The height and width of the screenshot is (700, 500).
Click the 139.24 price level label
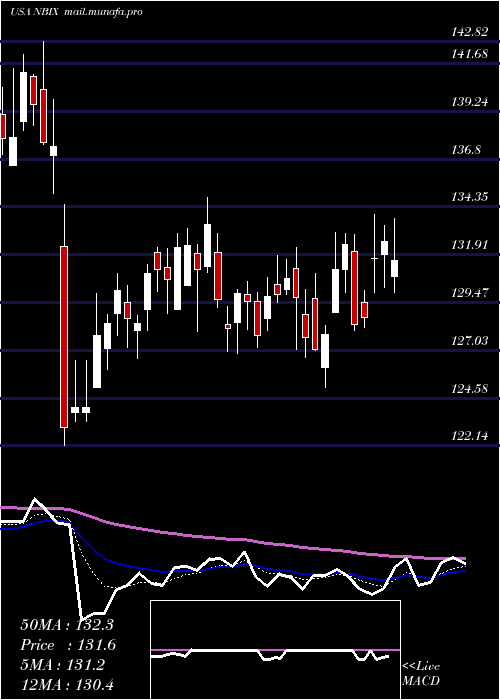click(x=468, y=102)
